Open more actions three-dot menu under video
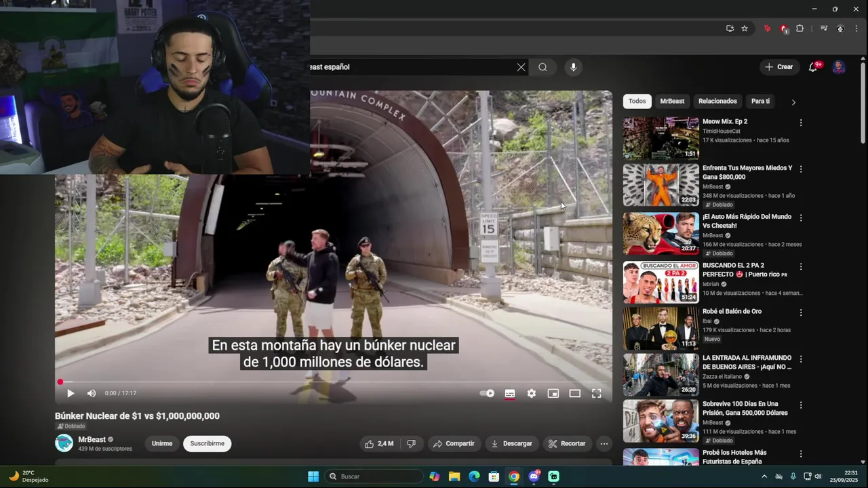 point(604,443)
